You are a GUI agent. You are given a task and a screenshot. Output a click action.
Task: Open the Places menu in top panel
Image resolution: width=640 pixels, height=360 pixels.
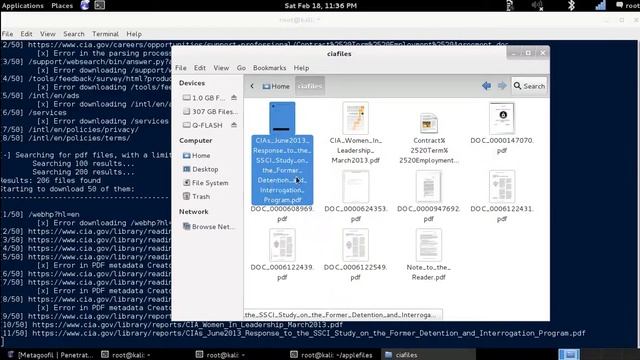tap(62, 5)
